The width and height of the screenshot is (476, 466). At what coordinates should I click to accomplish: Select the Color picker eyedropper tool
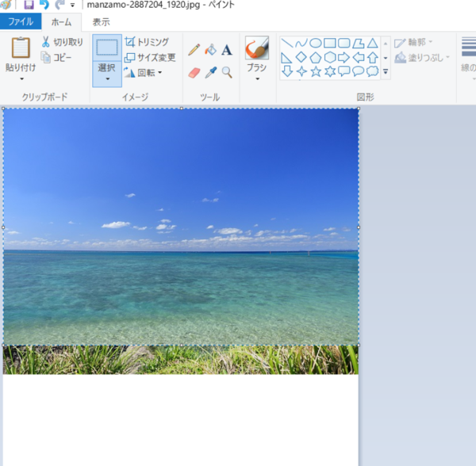[211, 72]
